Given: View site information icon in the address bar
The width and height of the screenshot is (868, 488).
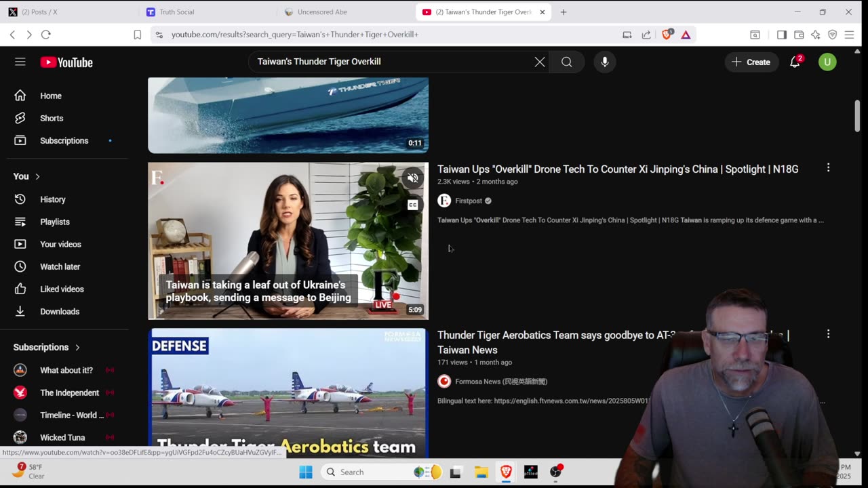Looking at the screenshot, I should tap(159, 35).
